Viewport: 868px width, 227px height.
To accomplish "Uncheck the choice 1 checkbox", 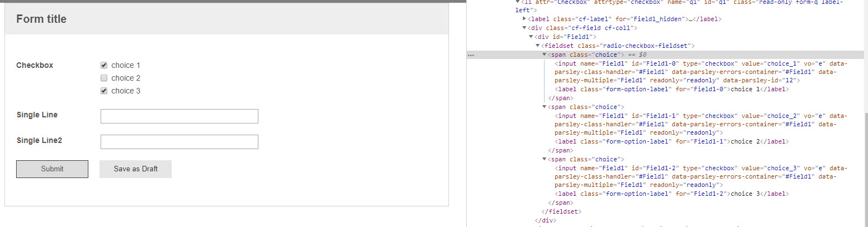I will pos(103,65).
